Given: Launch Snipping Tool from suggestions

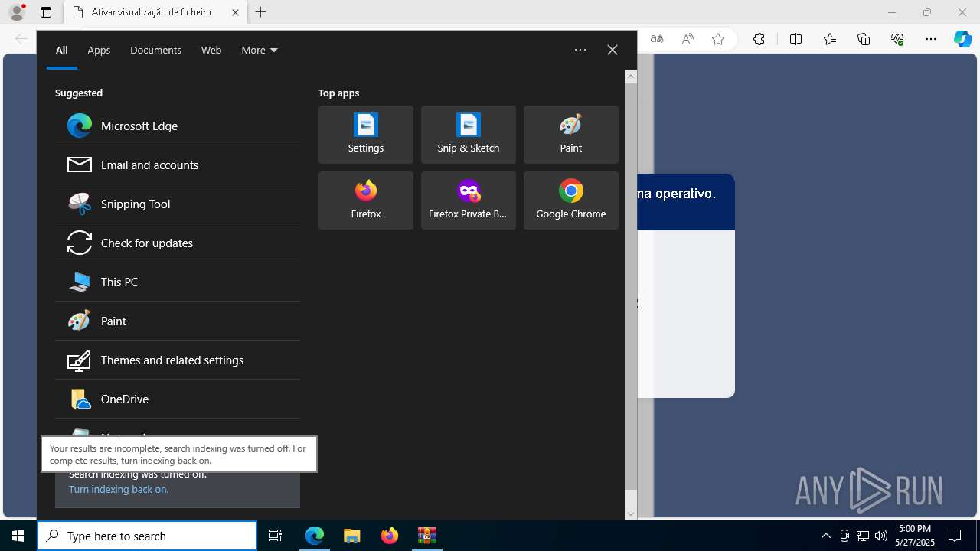Looking at the screenshot, I should [178, 204].
